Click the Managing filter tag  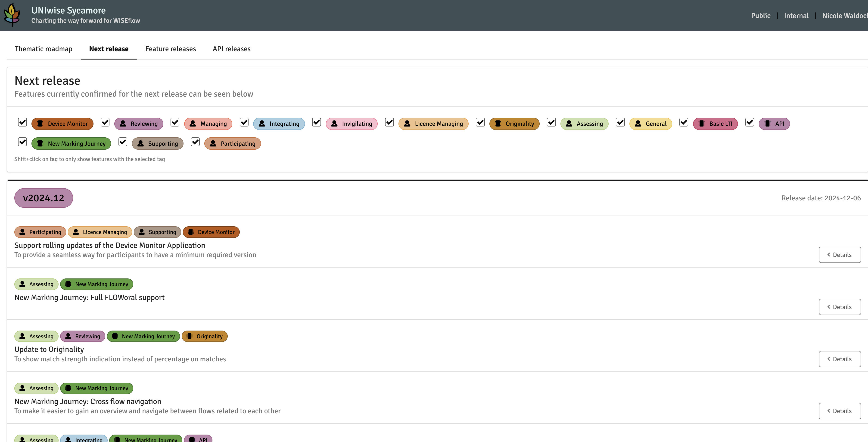[x=208, y=124]
